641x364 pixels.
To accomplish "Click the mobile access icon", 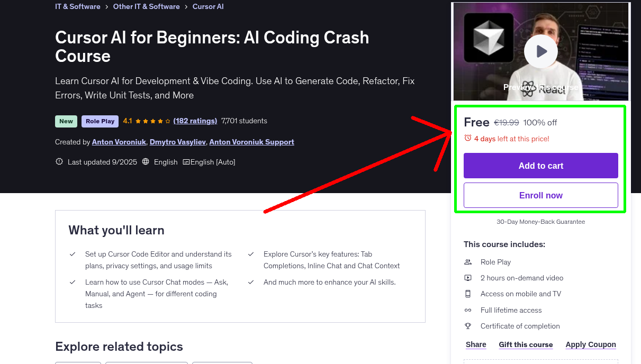I will [x=468, y=294].
